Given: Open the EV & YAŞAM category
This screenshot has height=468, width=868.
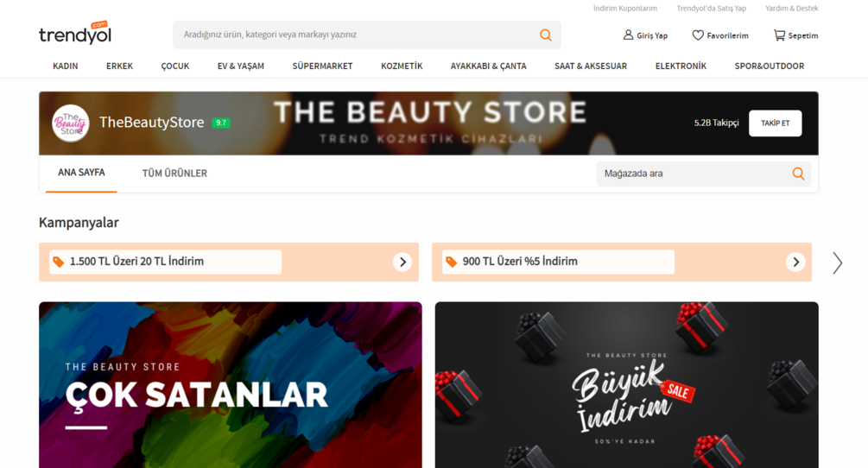Looking at the screenshot, I should point(241,66).
